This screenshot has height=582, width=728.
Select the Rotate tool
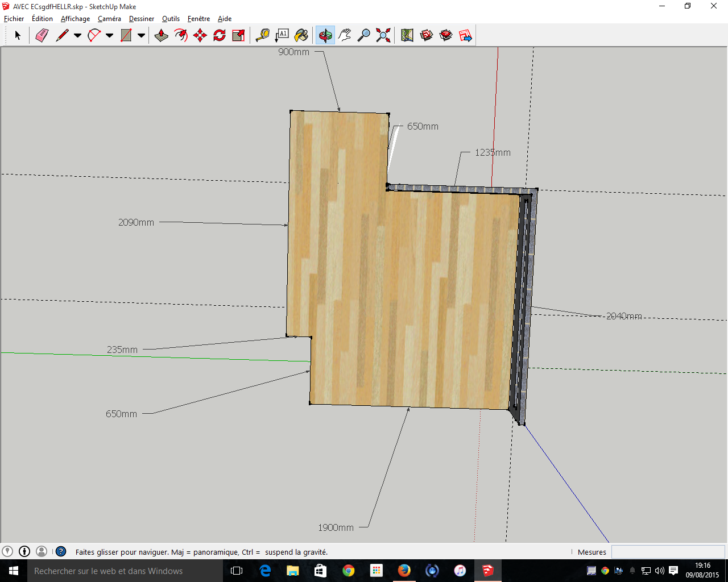click(220, 35)
